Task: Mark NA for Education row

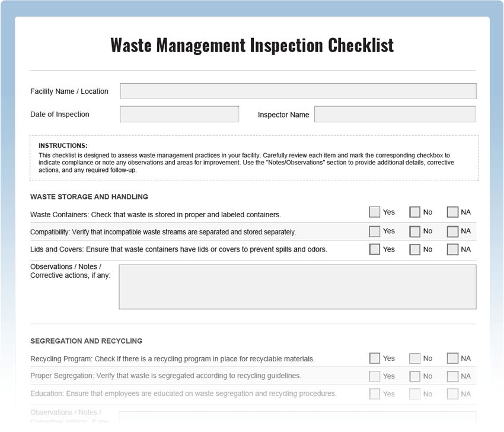Action: pyautogui.click(x=452, y=394)
